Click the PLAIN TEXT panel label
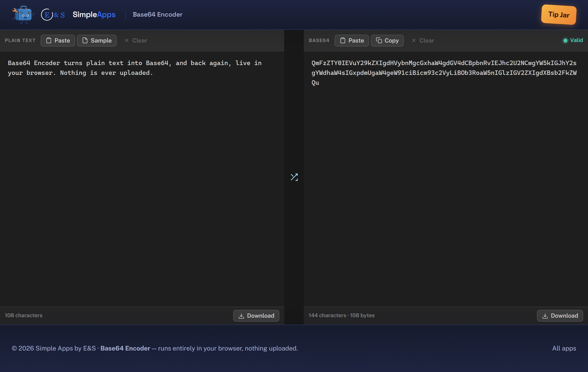588x372 pixels. (x=20, y=40)
